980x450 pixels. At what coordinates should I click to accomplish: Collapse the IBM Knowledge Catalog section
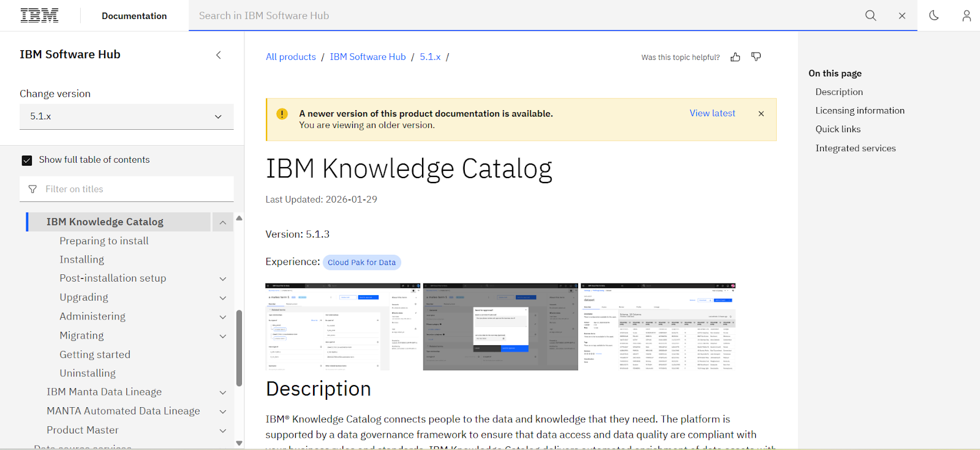(x=223, y=222)
